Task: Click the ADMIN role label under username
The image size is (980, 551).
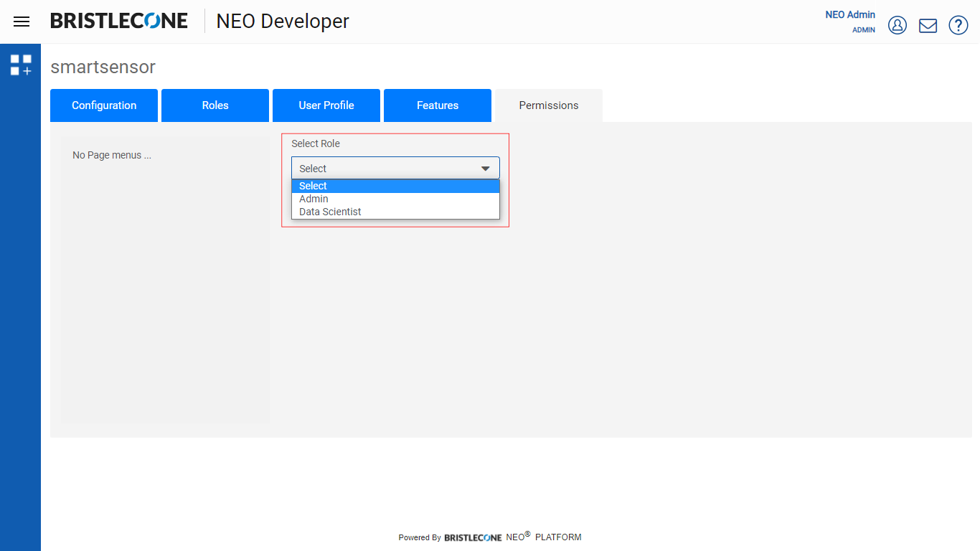Action: click(x=864, y=30)
